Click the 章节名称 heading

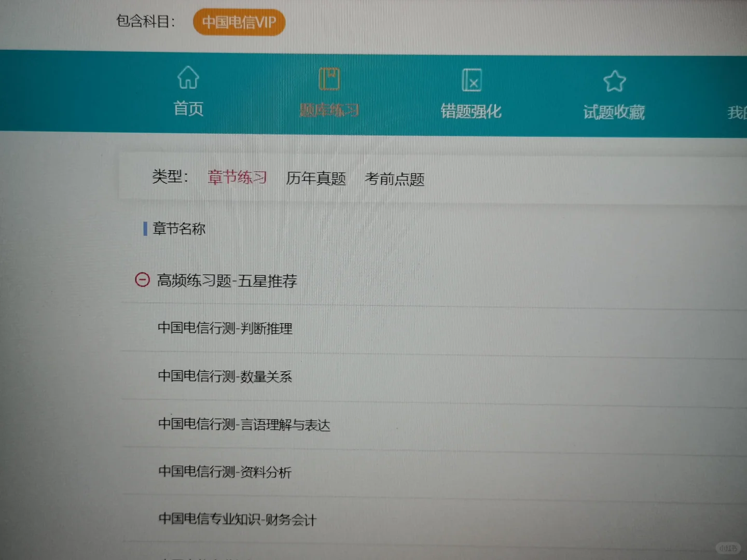(179, 228)
